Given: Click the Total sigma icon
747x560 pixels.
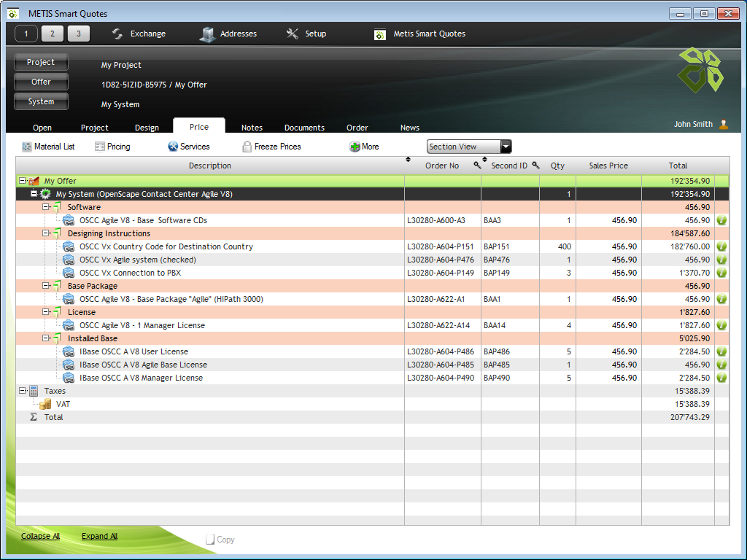Looking at the screenshot, I should tap(34, 417).
